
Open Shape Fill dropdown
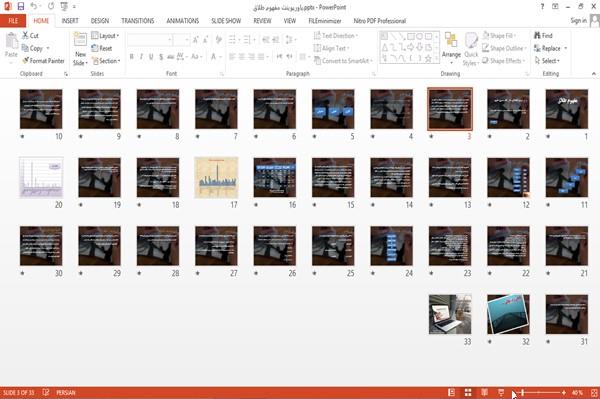(498, 36)
